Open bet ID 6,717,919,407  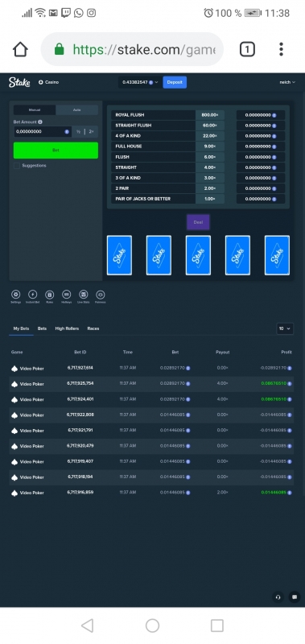pyautogui.click(x=80, y=461)
